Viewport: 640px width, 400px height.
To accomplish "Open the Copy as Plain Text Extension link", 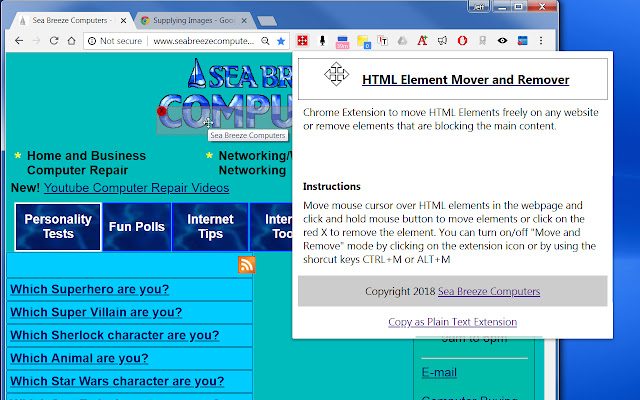I will click(x=453, y=322).
